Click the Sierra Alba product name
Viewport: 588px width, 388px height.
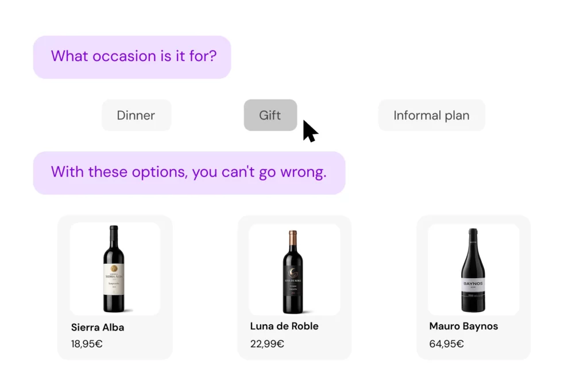[x=98, y=328]
